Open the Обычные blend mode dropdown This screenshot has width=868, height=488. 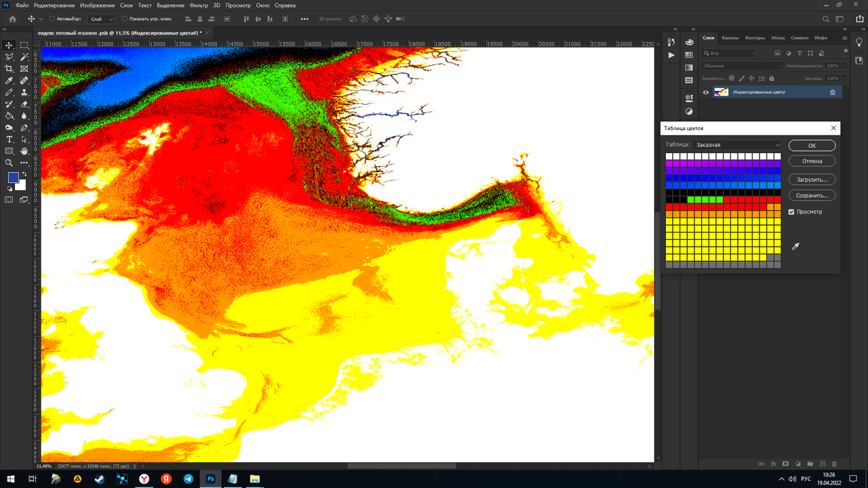pyautogui.click(x=743, y=66)
